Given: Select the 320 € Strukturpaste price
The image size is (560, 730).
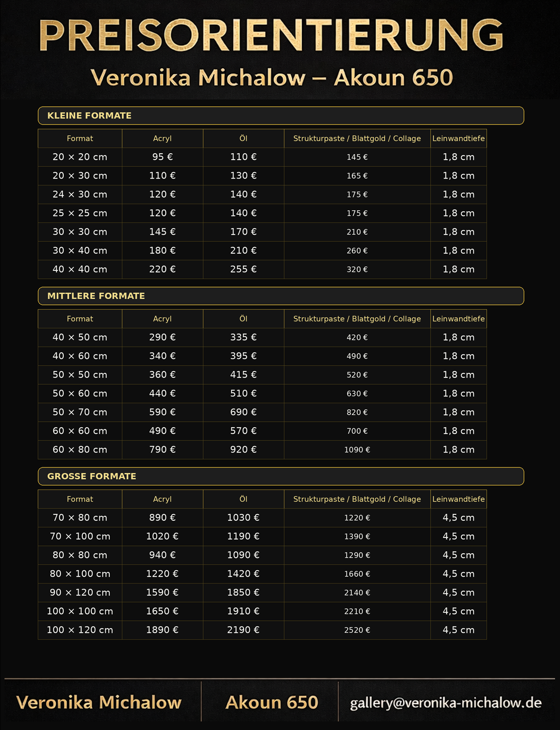Looking at the screenshot, I should [x=357, y=269].
